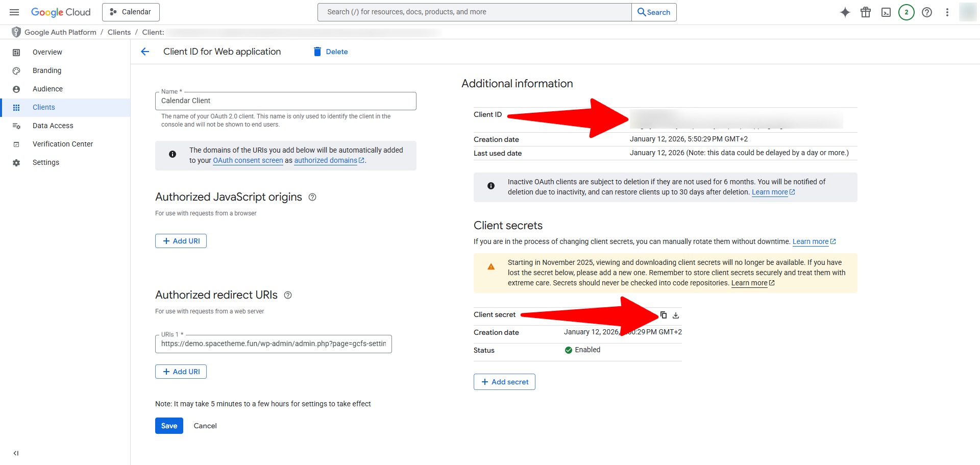Add URI under Authorized JavaScript origins
Screen dimensions: 980x465
181,241
